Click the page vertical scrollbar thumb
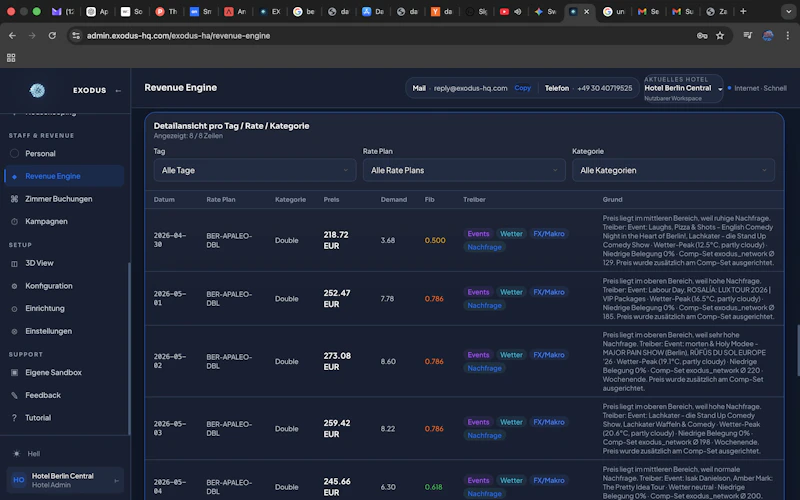 tap(797, 350)
